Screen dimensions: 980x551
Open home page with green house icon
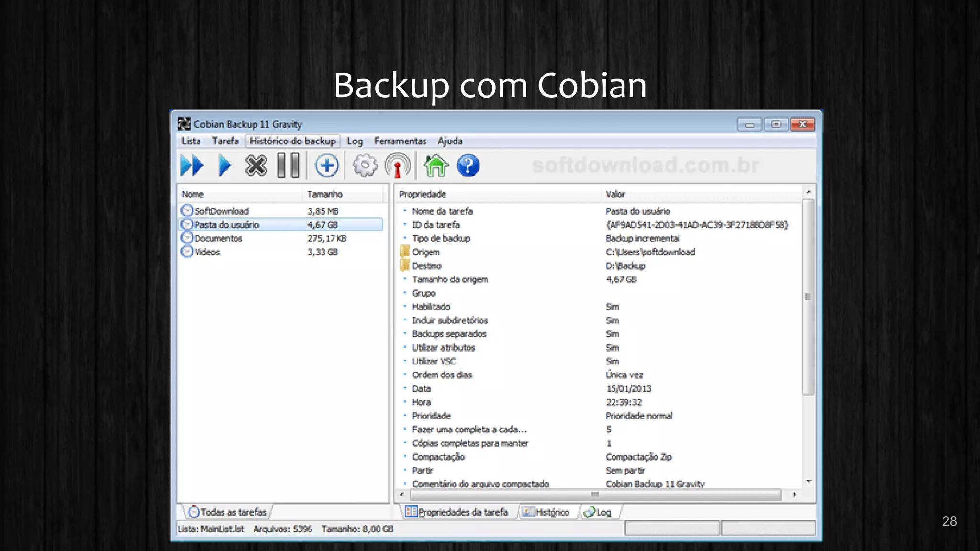point(436,165)
